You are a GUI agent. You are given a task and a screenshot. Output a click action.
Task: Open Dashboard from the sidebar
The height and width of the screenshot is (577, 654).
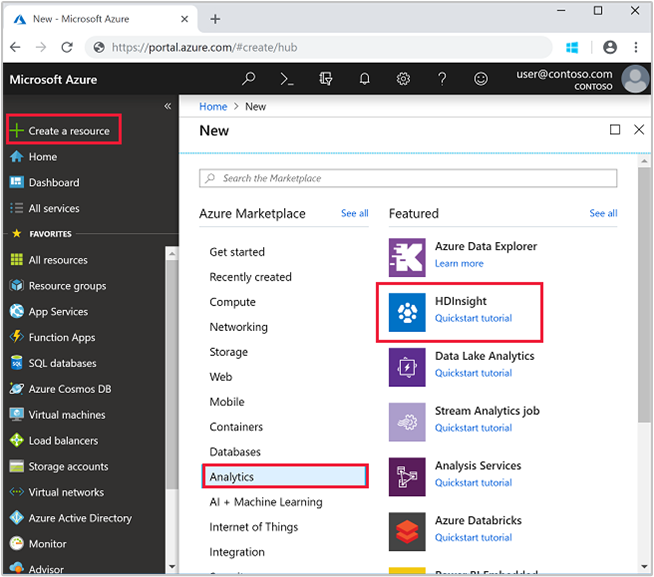click(x=54, y=182)
